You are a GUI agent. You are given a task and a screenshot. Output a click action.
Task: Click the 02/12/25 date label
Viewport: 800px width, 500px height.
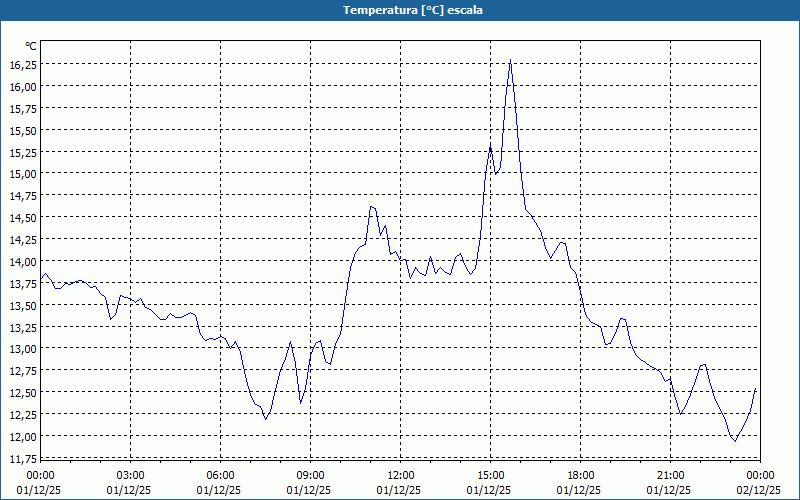tap(760, 490)
